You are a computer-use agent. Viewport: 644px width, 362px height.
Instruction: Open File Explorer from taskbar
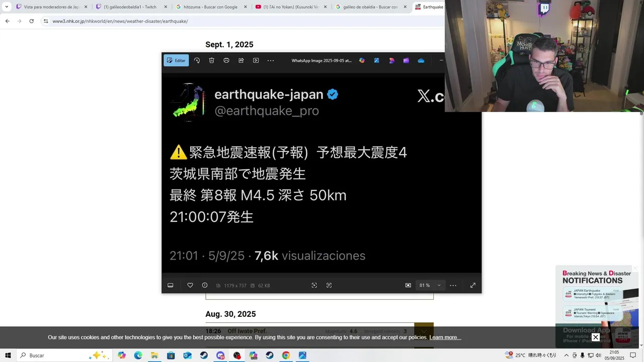tap(154, 355)
